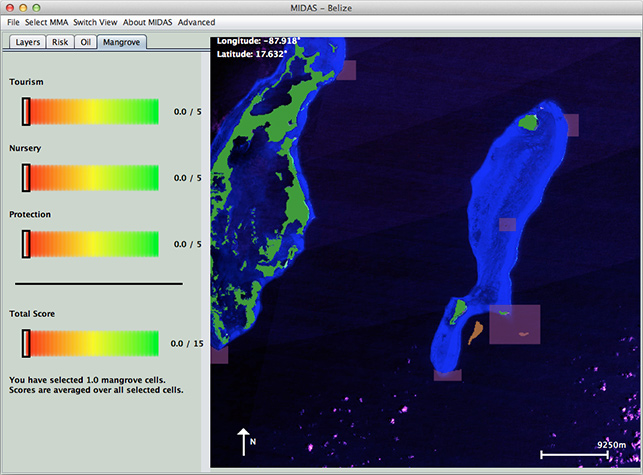Open the File menu
Image resolution: width=643 pixels, height=475 pixels.
(13, 22)
